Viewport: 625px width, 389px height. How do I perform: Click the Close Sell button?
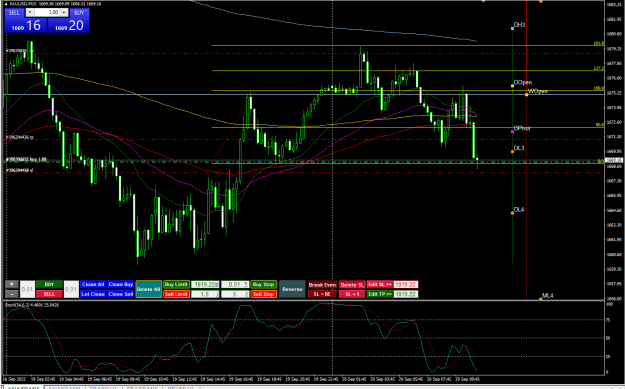121,294
